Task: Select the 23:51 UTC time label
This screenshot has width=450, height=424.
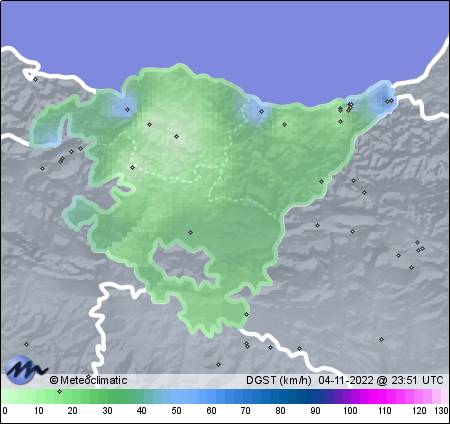Action: tap(417, 380)
